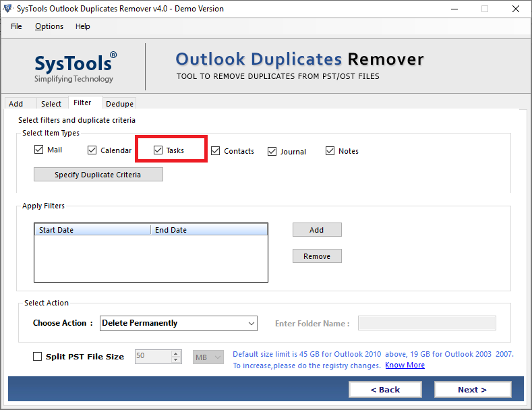Open the File menu
Image resolution: width=532 pixels, height=410 pixels.
click(x=16, y=26)
